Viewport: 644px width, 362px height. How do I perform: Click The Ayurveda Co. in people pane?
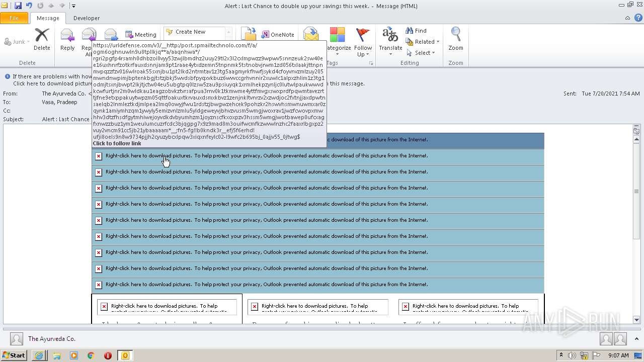[x=52, y=339]
